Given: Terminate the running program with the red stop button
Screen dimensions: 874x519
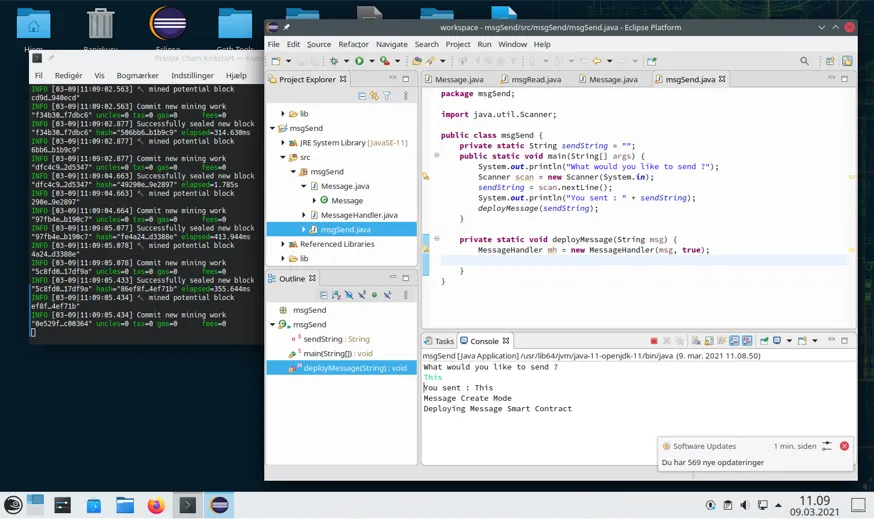Looking at the screenshot, I should (x=654, y=341).
